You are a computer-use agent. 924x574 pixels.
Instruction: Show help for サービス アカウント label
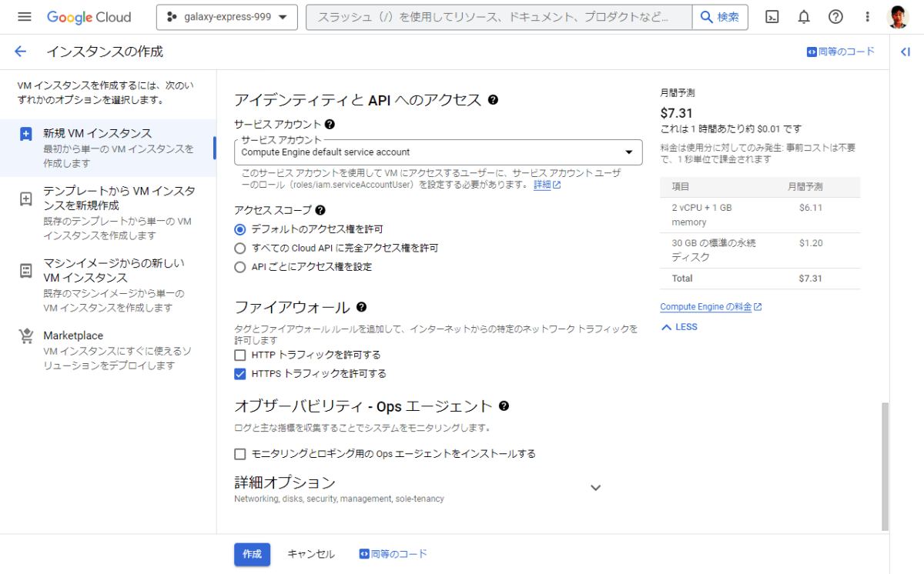coord(330,124)
